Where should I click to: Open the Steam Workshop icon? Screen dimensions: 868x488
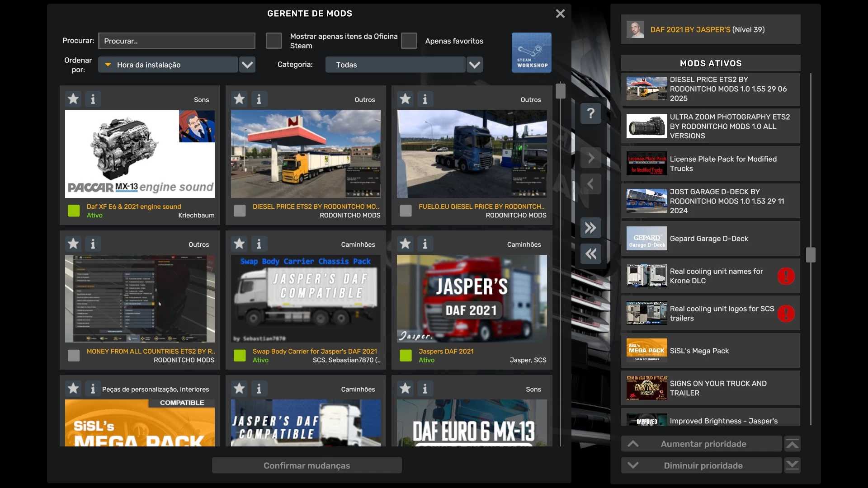[531, 52]
